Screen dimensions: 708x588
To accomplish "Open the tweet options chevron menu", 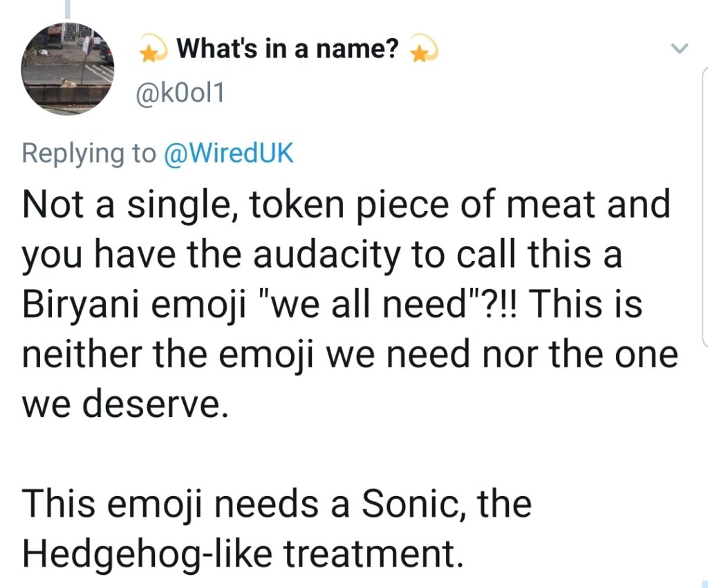I will 680,49.
